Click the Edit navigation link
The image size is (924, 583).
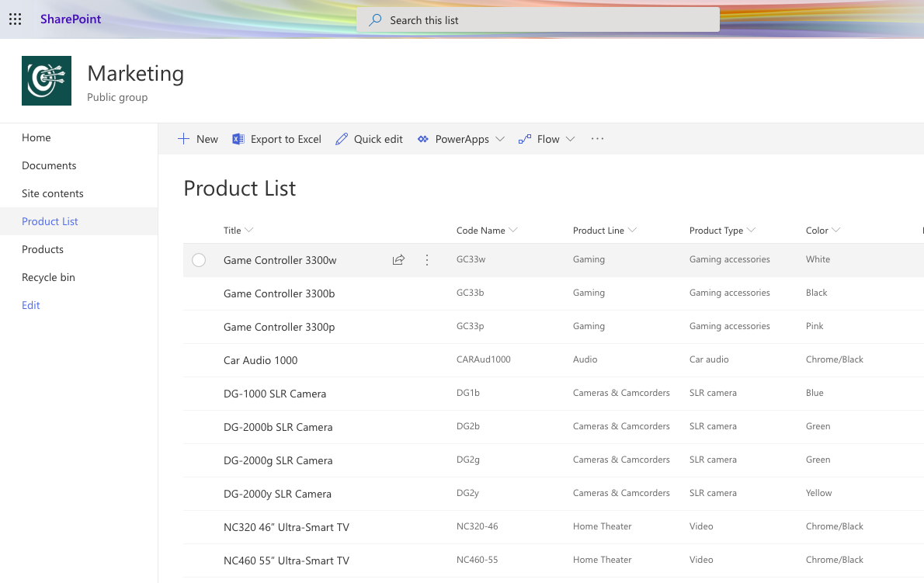pyautogui.click(x=31, y=305)
